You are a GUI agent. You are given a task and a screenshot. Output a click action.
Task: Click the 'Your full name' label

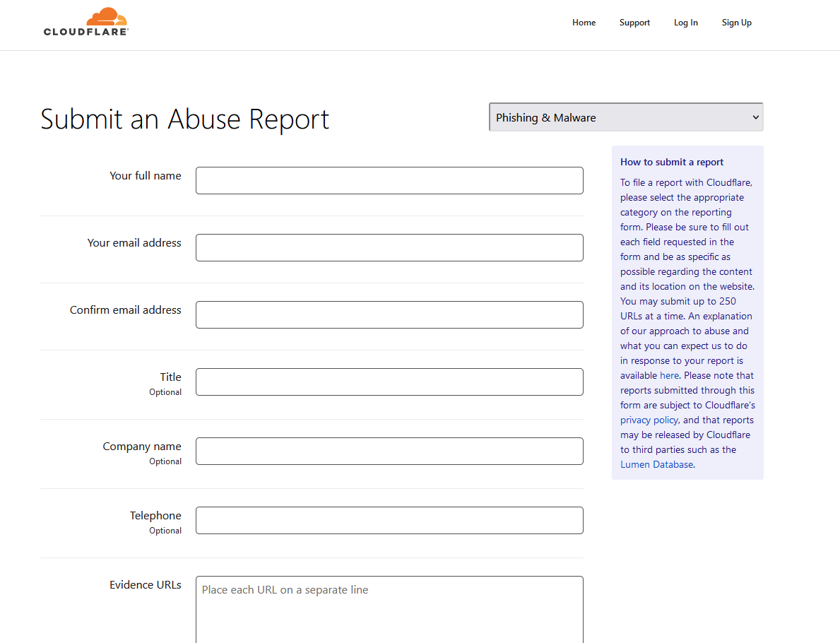pos(145,176)
